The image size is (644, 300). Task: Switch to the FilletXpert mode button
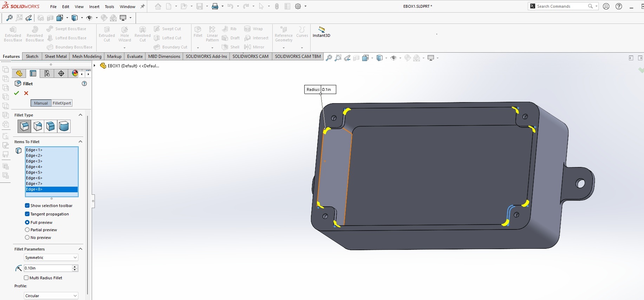(x=62, y=103)
